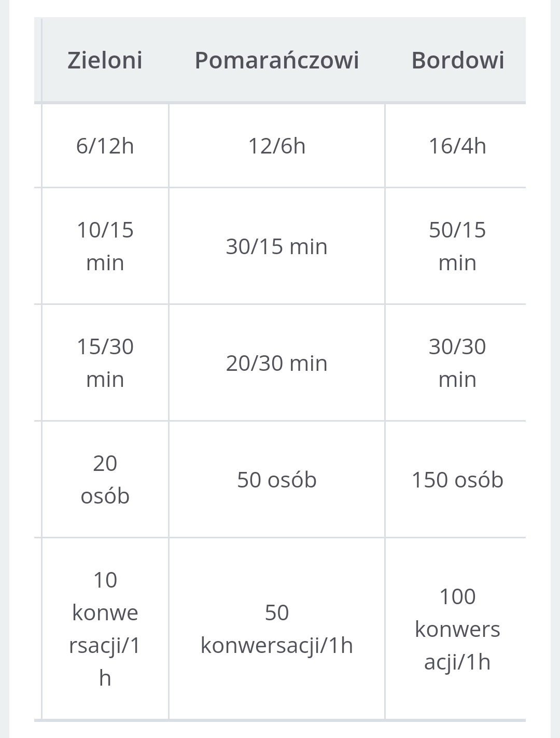Click the cut-off cell left of 6/12h
The width and height of the screenshot is (560, 738).
(38, 146)
